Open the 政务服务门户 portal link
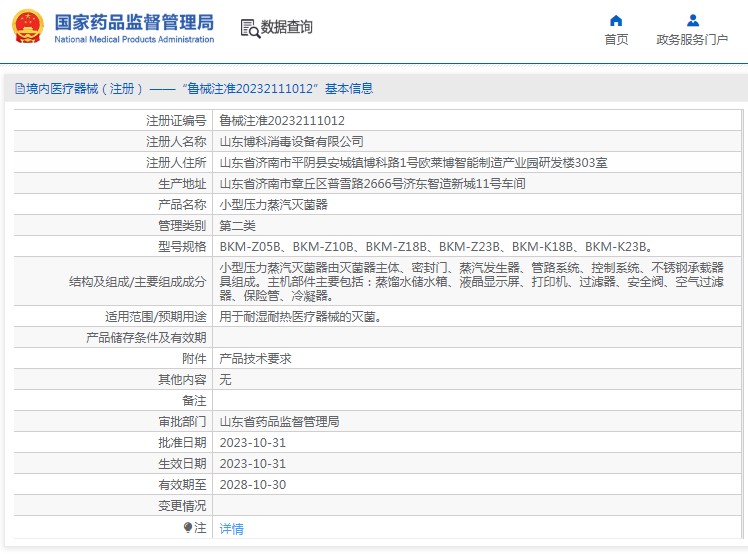748x554 pixels. 692,39
